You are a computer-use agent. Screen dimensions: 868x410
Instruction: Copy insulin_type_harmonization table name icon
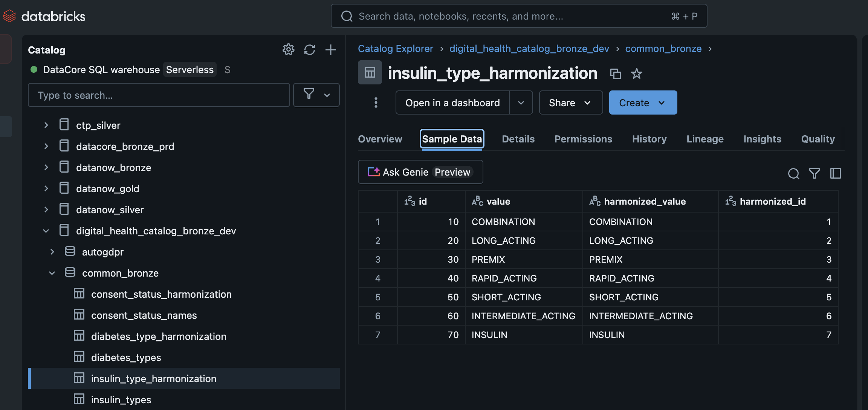tap(615, 73)
